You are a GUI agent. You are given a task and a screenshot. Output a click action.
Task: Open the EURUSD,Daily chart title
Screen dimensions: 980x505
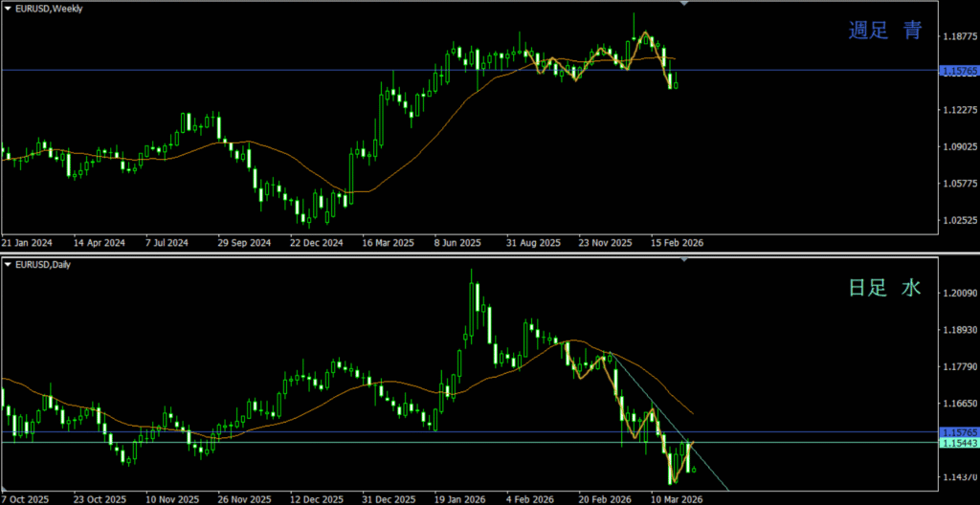click(x=44, y=264)
